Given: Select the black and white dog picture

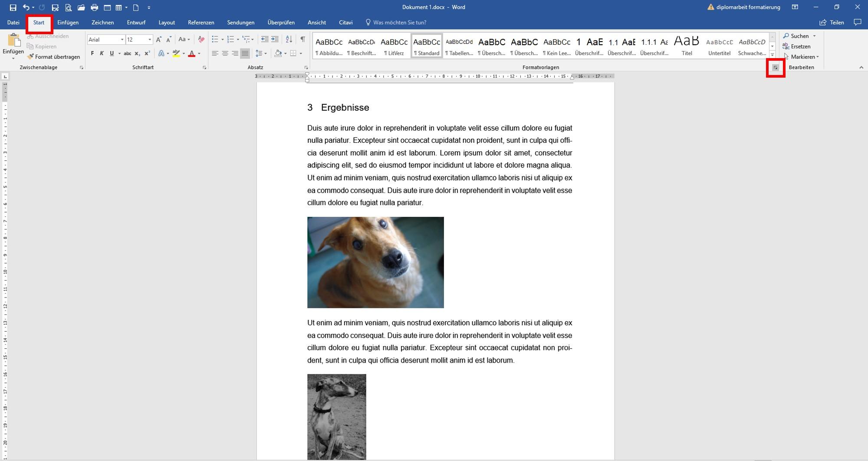Looking at the screenshot, I should coord(337,417).
